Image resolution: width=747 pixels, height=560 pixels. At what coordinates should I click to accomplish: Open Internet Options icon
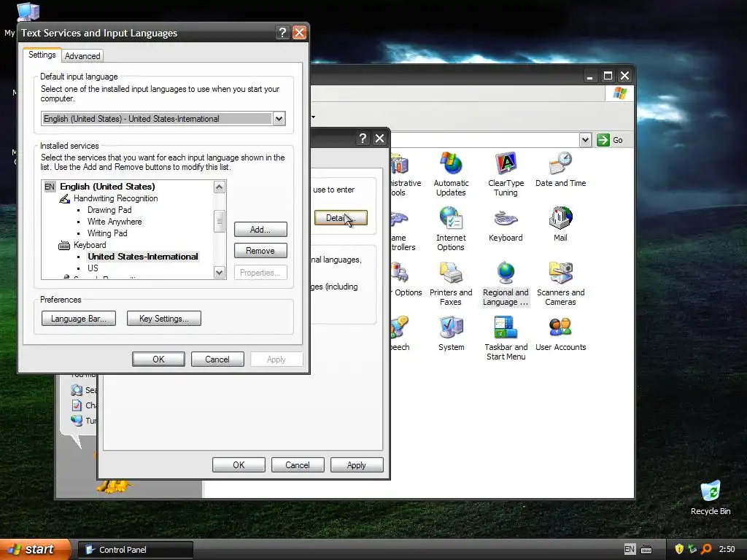[451, 228]
